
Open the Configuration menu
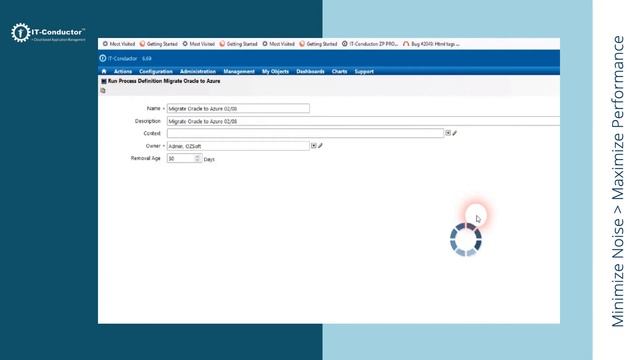click(x=156, y=71)
